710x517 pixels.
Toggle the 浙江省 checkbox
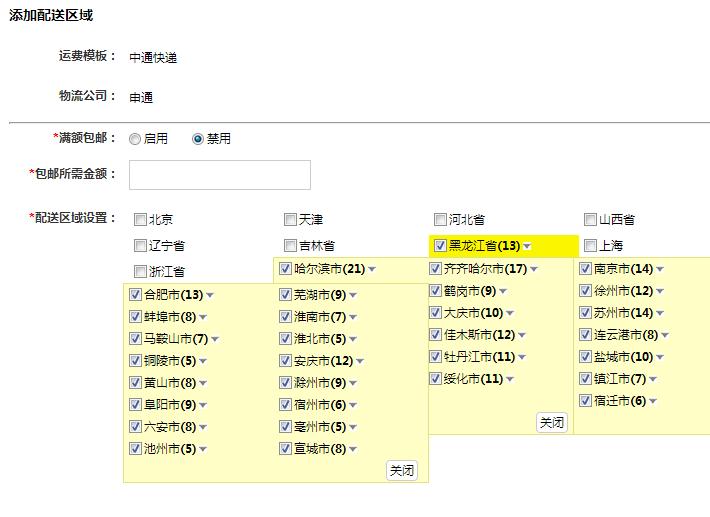(140, 271)
